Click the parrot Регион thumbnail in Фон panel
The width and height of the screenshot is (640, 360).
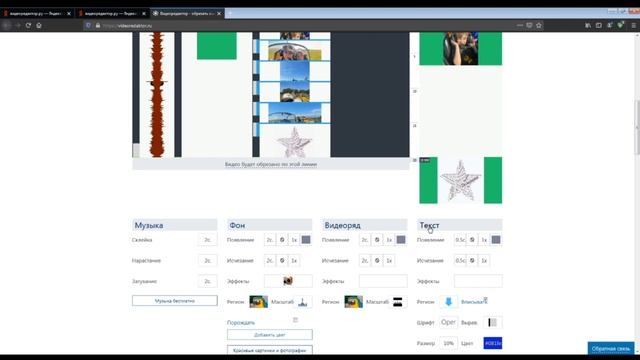coord(258,302)
